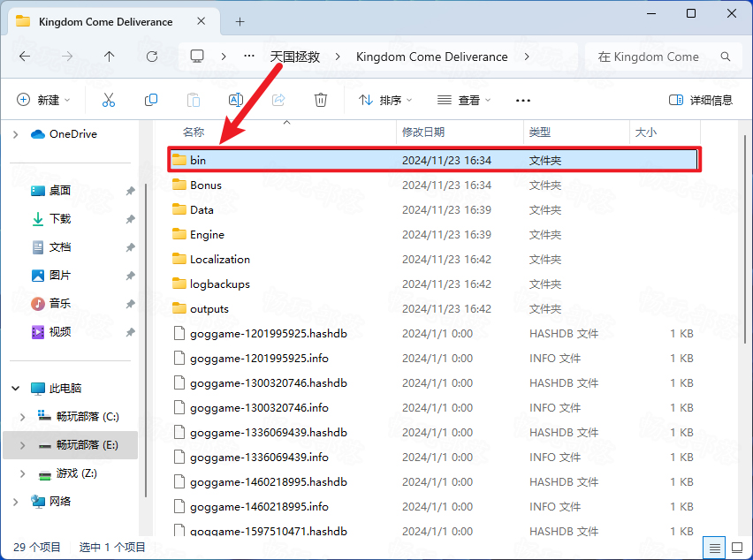Switch to details list view in status bar
The width and height of the screenshot is (753, 560).
coord(715,547)
